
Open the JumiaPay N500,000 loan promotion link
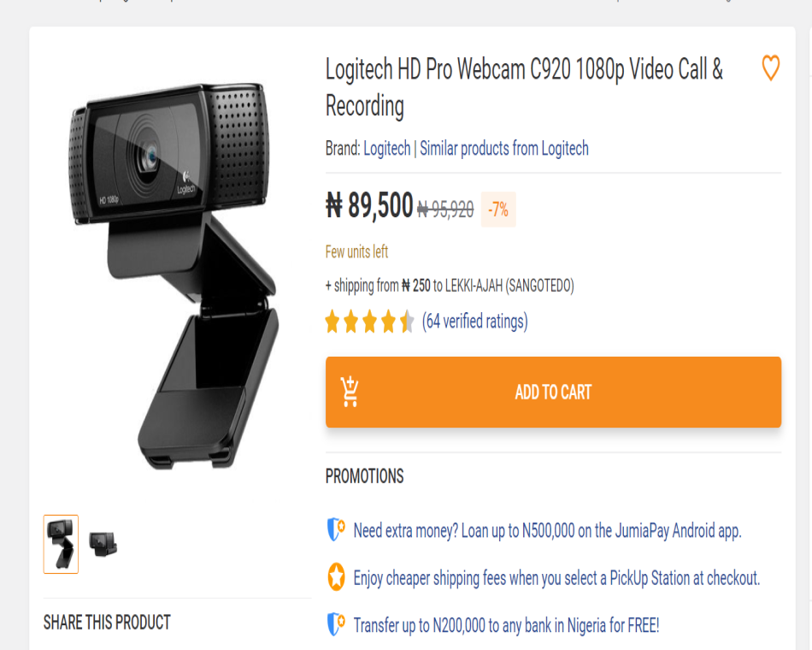[547, 531]
